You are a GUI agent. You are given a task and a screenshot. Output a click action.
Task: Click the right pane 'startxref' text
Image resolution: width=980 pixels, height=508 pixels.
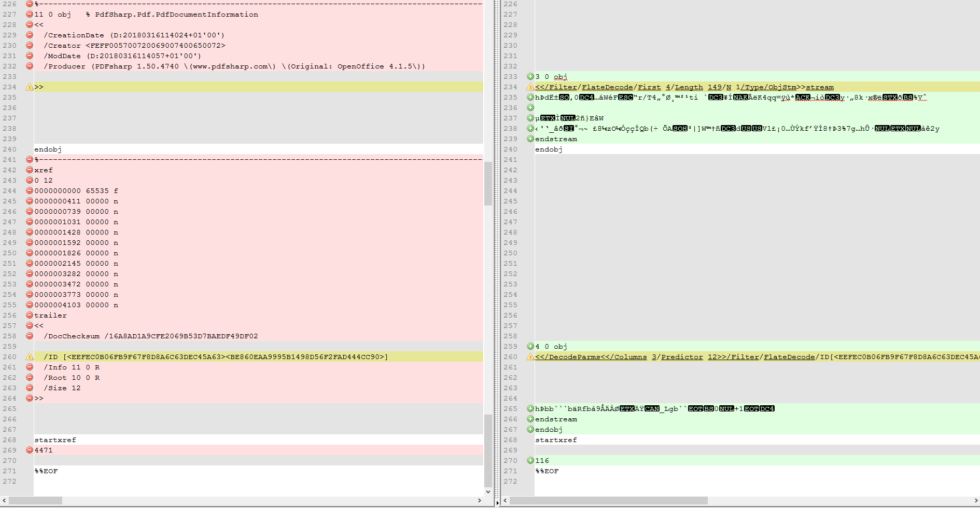556,440
